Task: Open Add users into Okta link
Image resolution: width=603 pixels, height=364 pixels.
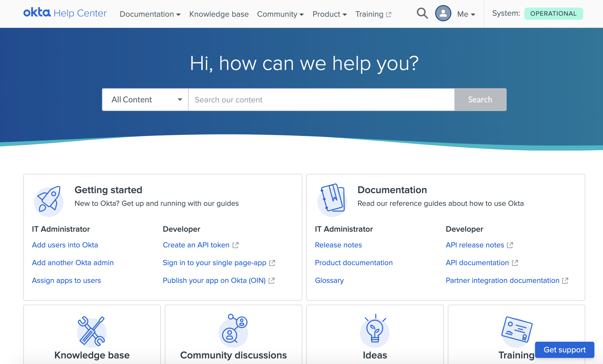Action: coord(65,245)
